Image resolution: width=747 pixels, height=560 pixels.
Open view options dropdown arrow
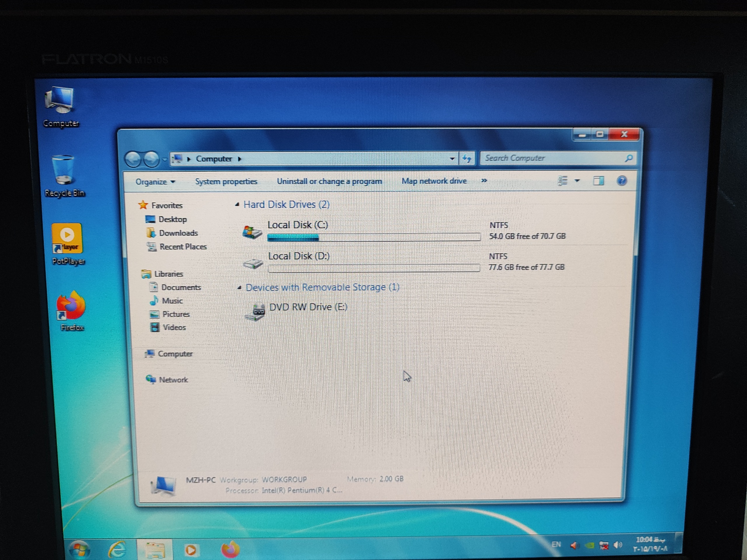(577, 181)
